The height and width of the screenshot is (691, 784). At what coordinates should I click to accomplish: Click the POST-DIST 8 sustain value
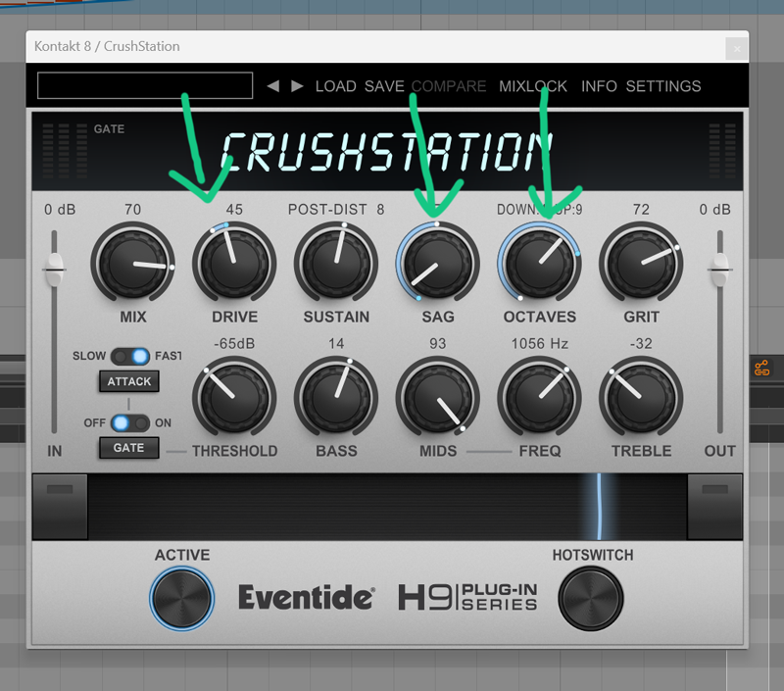click(336, 209)
